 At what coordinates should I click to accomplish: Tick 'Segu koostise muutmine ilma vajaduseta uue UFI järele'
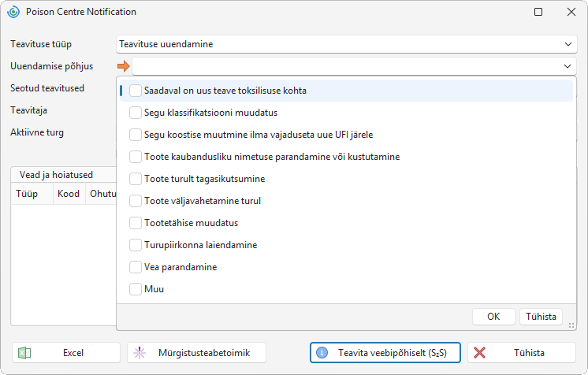click(136, 135)
